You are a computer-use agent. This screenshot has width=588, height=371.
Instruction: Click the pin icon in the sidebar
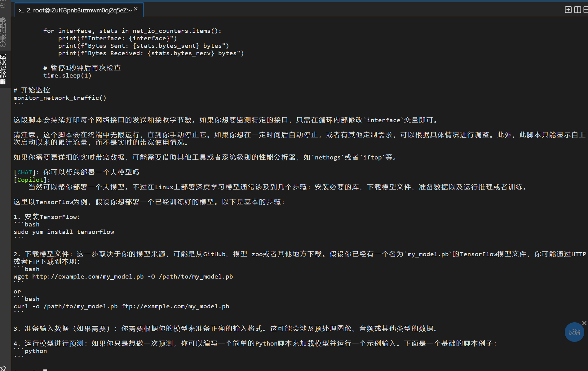tap(3, 368)
